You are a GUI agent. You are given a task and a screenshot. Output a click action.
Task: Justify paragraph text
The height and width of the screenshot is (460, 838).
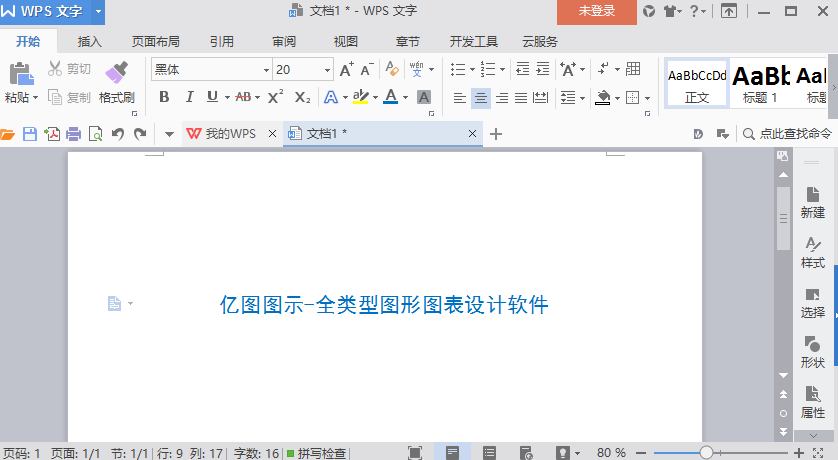[x=521, y=98]
